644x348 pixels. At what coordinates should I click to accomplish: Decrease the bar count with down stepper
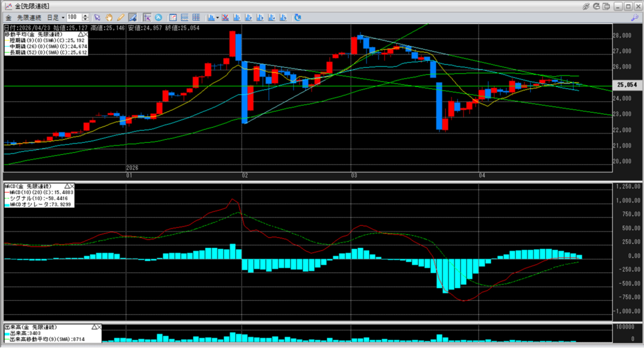tap(86, 20)
